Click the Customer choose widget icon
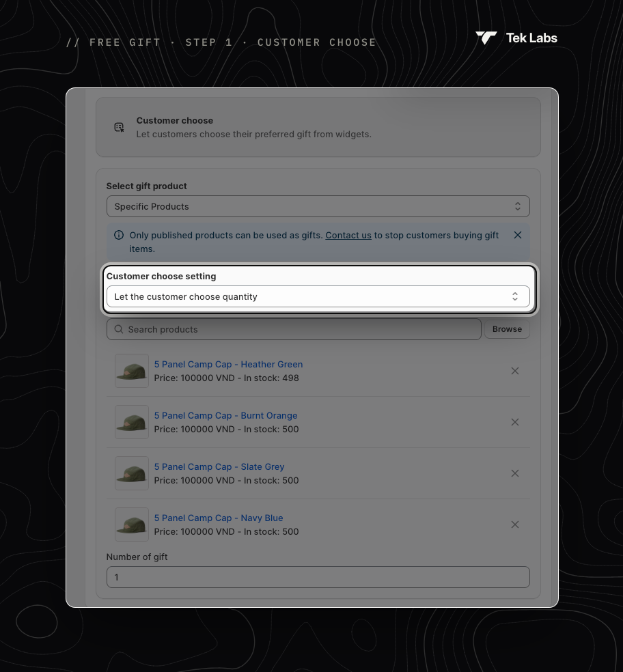This screenshot has width=623, height=672. click(119, 127)
